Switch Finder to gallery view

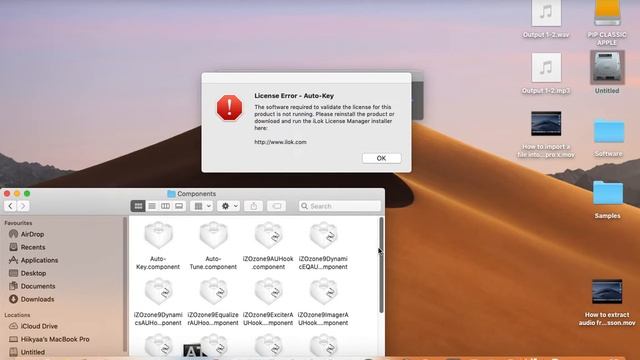tap(179, 206)
